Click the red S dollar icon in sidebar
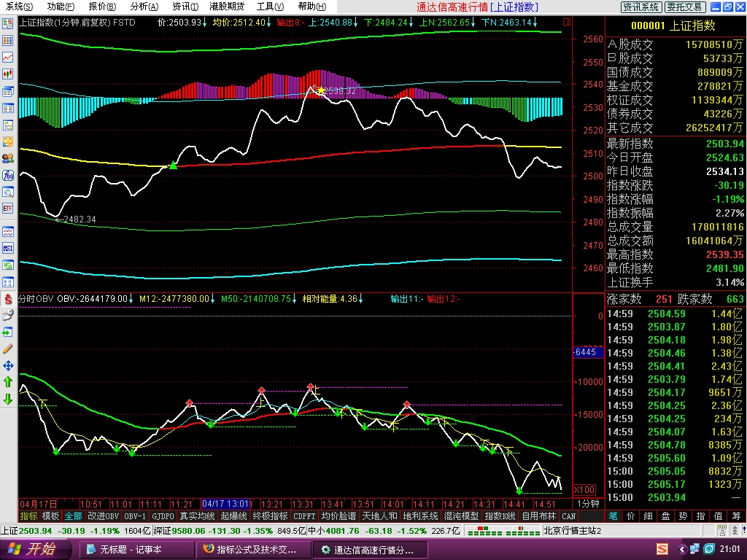This screenshot has height=560, width=747. click(8, 298)
